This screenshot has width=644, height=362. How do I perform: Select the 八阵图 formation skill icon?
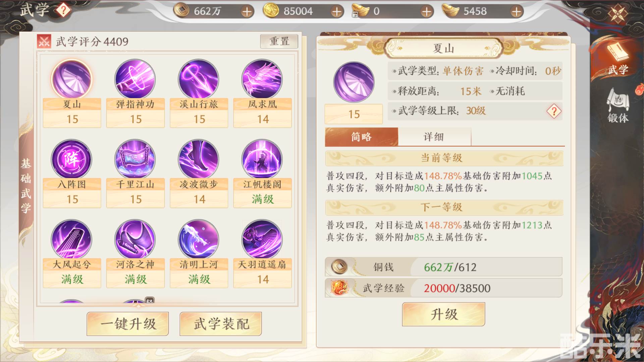point(71,159)
